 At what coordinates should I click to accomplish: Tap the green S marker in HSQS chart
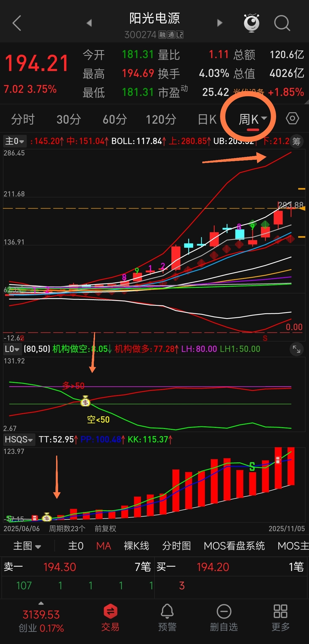tap(252, 466)
